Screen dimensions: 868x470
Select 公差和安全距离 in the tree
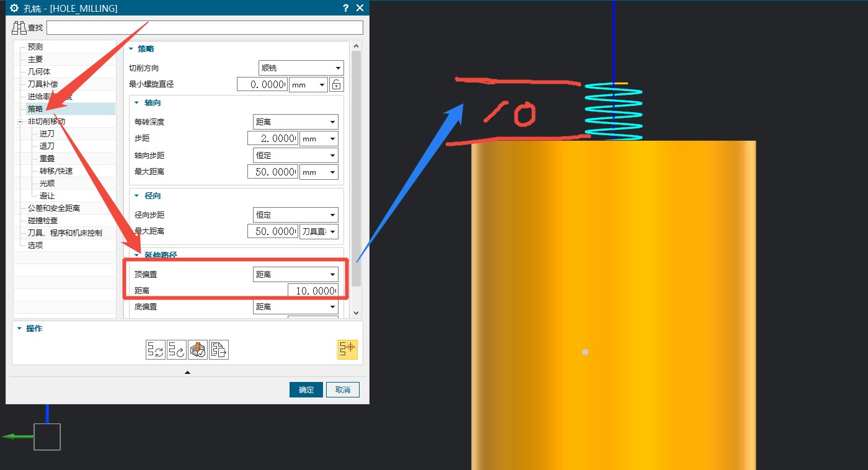(x=54, y=208)
